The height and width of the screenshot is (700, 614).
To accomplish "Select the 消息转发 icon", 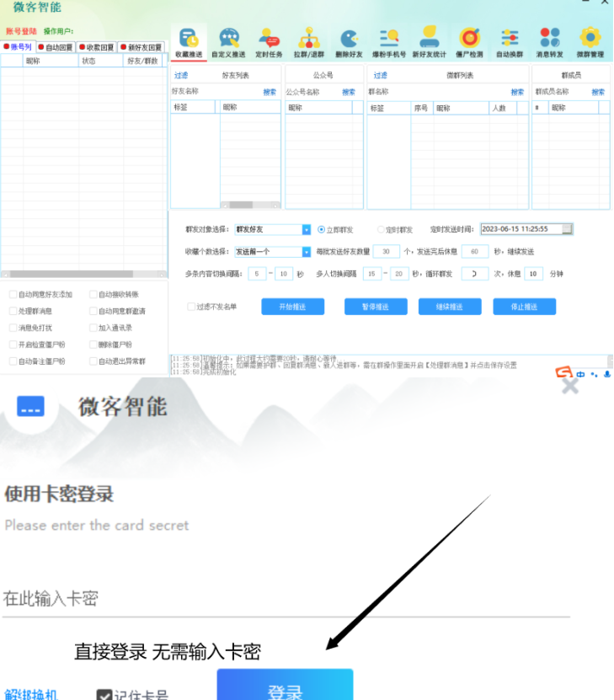I will (x=550, y=41).
